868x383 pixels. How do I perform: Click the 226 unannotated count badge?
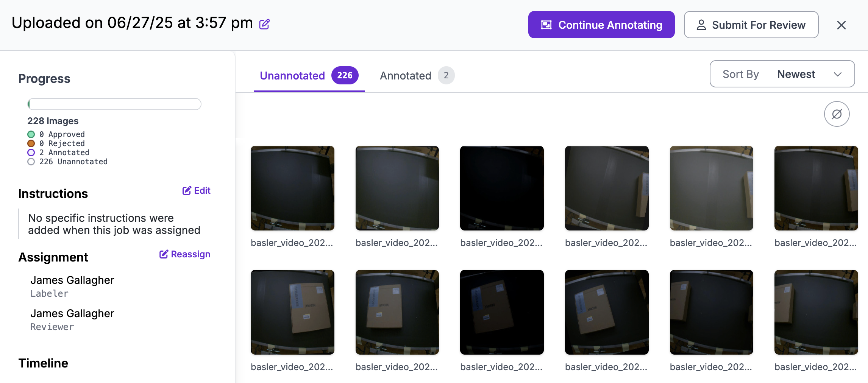click(x=345, y=75)
